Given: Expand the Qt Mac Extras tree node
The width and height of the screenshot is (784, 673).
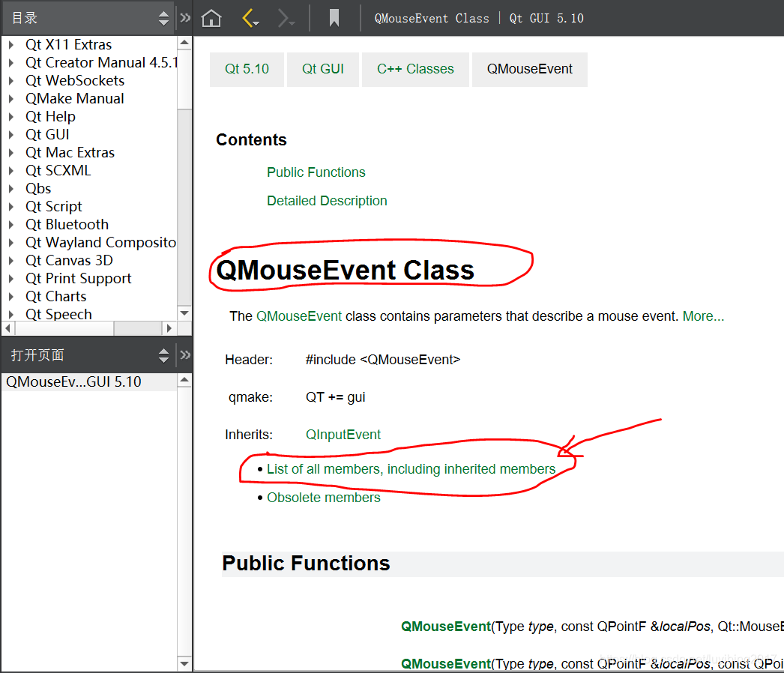Looking at the screenshot, I should [x=11, y=153].
